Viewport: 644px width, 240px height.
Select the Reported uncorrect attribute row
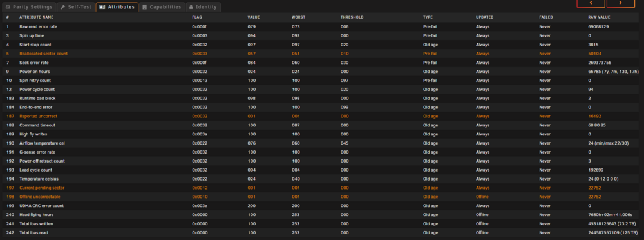[322, 116]
